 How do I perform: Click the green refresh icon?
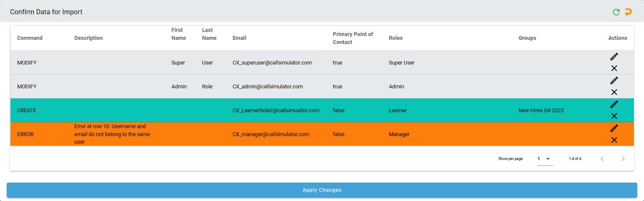pyautogui.click(x=616, y=12)
